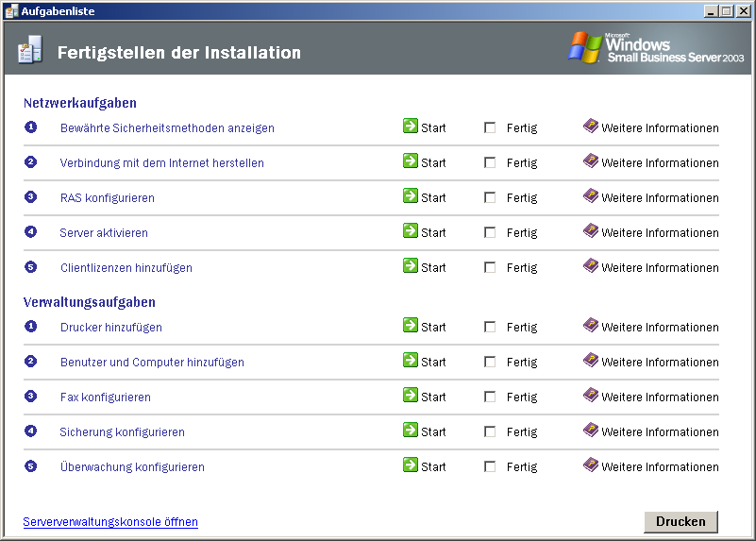Click book icon beside Bewährte Sicherheitsmethoden anzeigen

591,127
